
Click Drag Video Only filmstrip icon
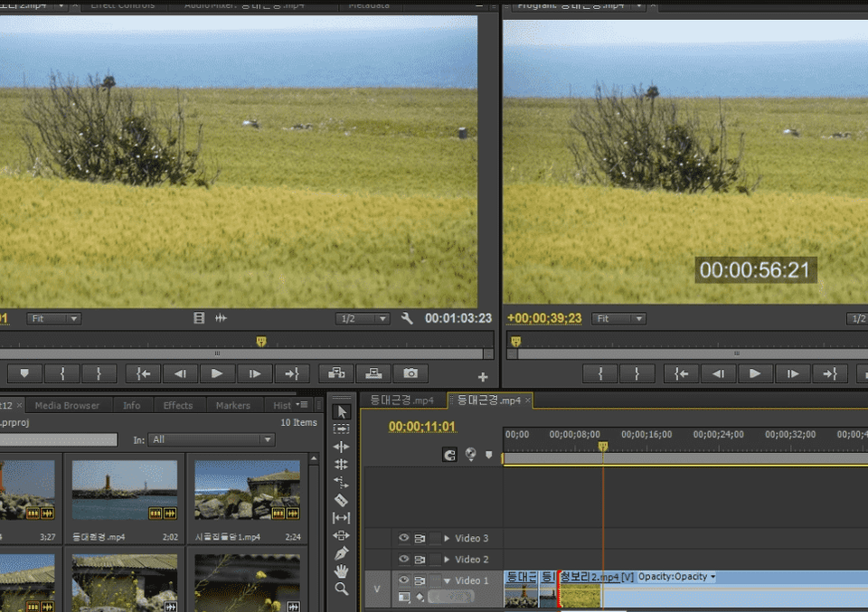[x=199, y=318]
